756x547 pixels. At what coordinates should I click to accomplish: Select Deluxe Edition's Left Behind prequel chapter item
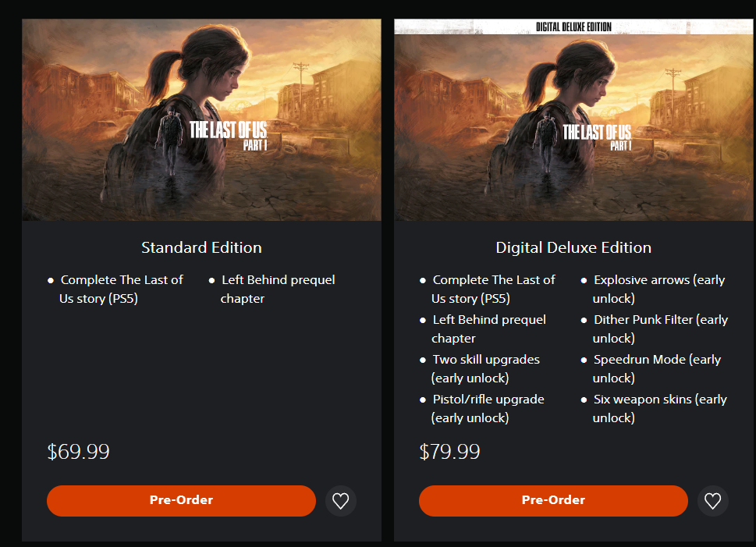pyautogui.click(x=483, y=329)
